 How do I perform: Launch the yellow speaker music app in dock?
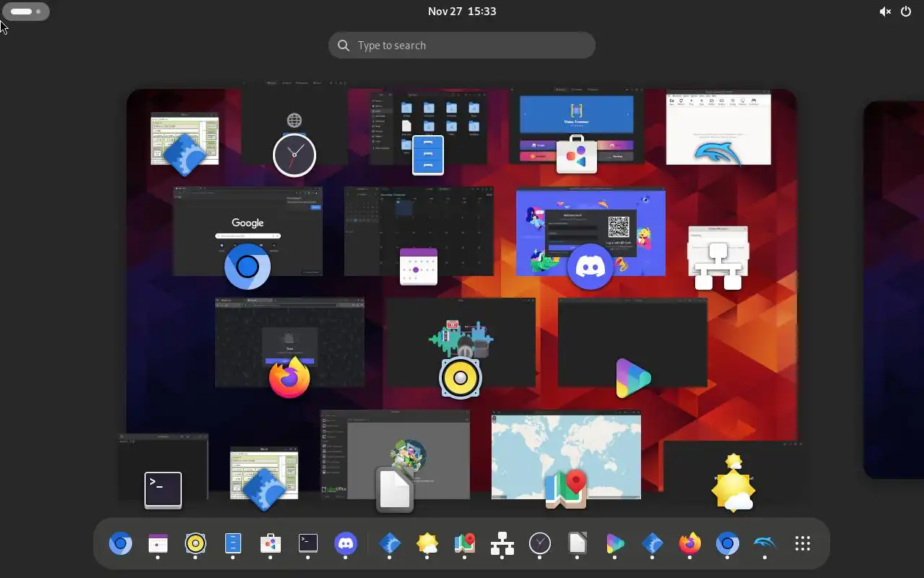196,543
